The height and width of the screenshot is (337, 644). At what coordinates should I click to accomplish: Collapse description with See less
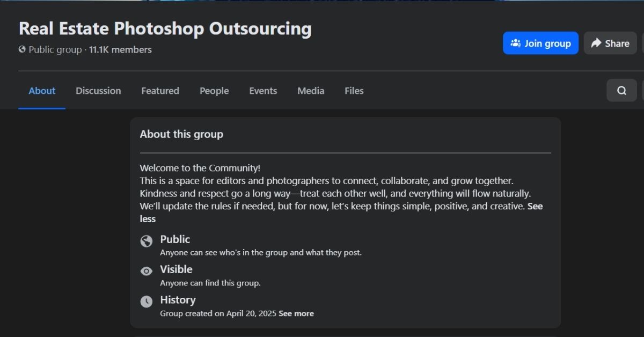(148, 219)
